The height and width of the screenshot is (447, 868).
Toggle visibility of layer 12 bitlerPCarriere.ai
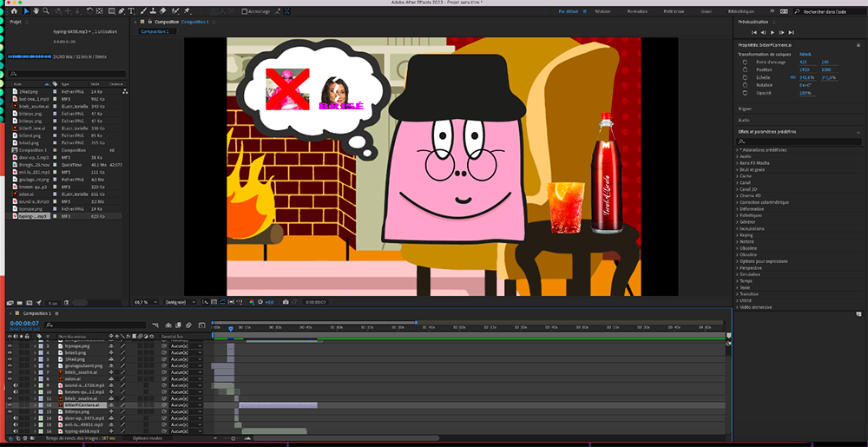click(x=10, y=405)
